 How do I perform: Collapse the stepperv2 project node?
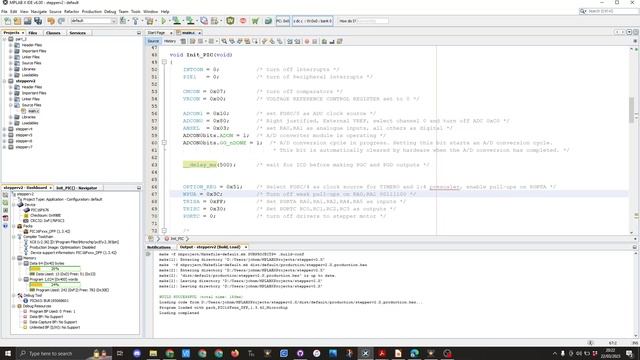5,81
